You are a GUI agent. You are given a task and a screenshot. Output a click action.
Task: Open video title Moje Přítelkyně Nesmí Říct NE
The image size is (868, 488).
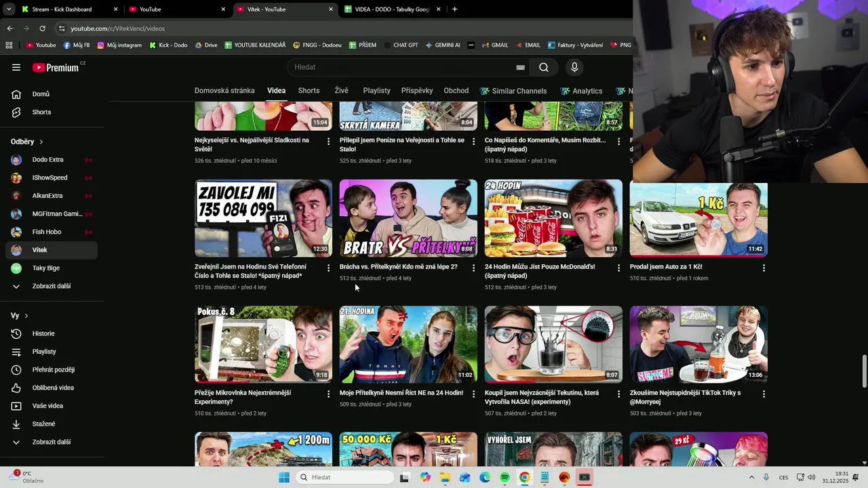[x=401, y=393]
